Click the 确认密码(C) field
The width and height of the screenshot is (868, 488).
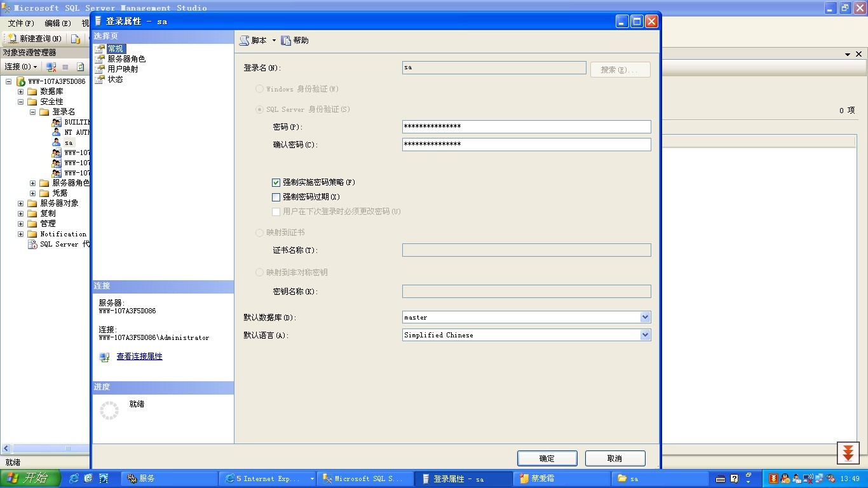point(526,144)
